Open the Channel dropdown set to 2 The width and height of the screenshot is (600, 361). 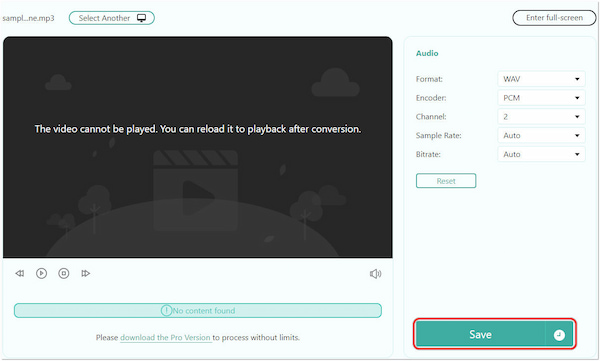(x=541, y=117)
